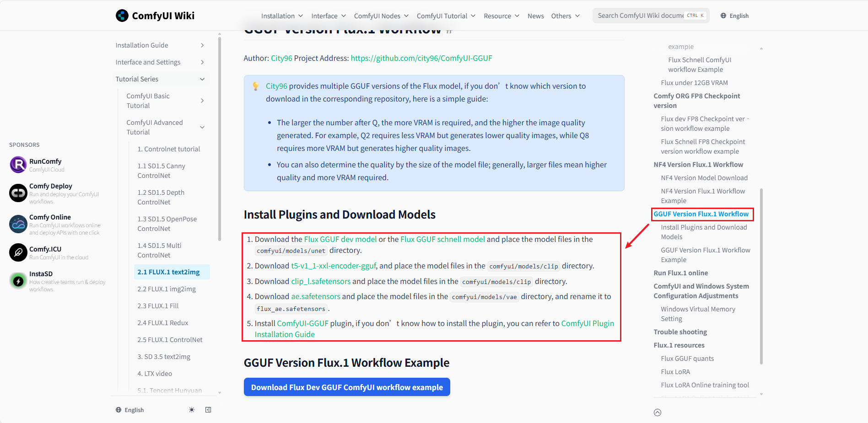Toggle the light/dark theme sun button
This screenshot has width=868, height=423.
point(192,410)
